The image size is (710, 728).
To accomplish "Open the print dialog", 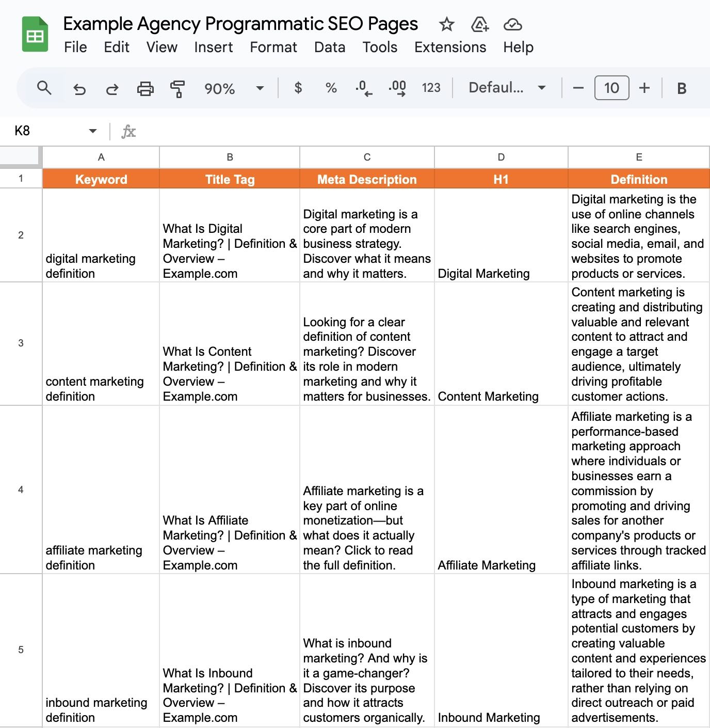I will coord(145,88).
